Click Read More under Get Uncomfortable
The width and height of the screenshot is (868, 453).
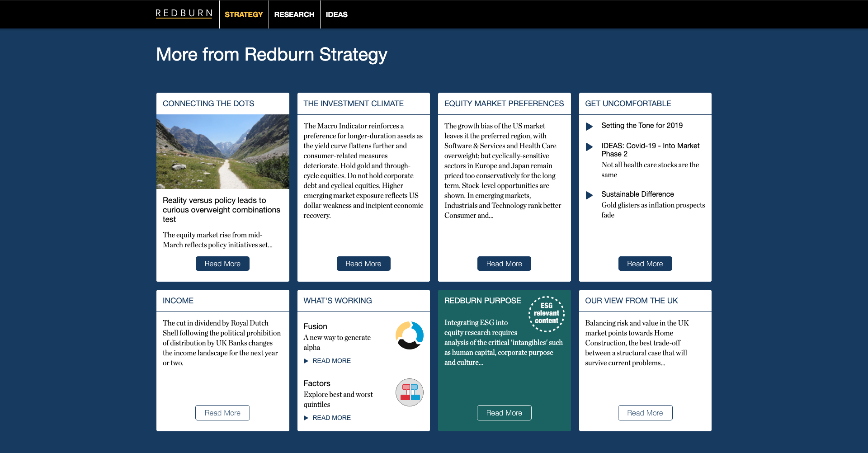point(645,264)
